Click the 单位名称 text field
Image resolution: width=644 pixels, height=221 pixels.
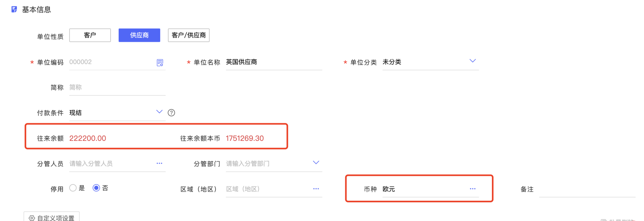coord(273,62)
